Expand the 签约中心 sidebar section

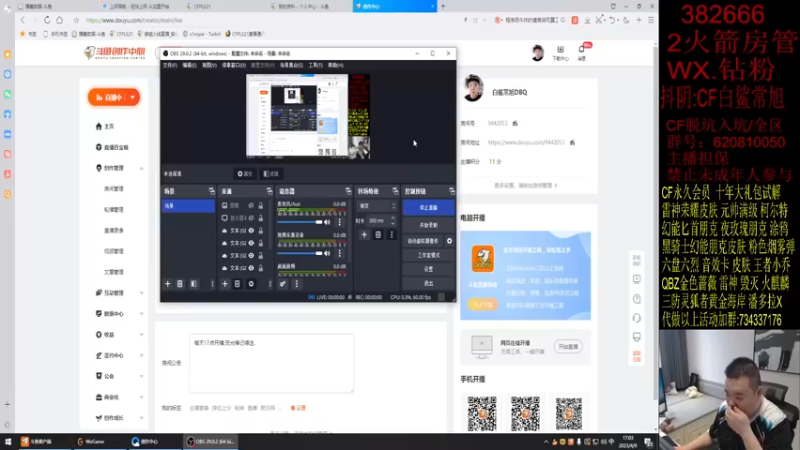(141, 356)
